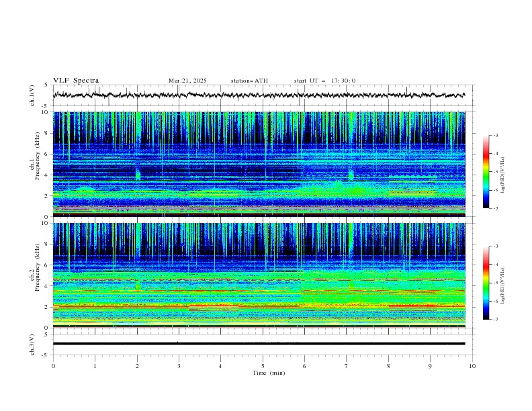This screenshot has width=532, height=411.
Task: Click the "5" tick on the time axis
Action: [263, 366]
